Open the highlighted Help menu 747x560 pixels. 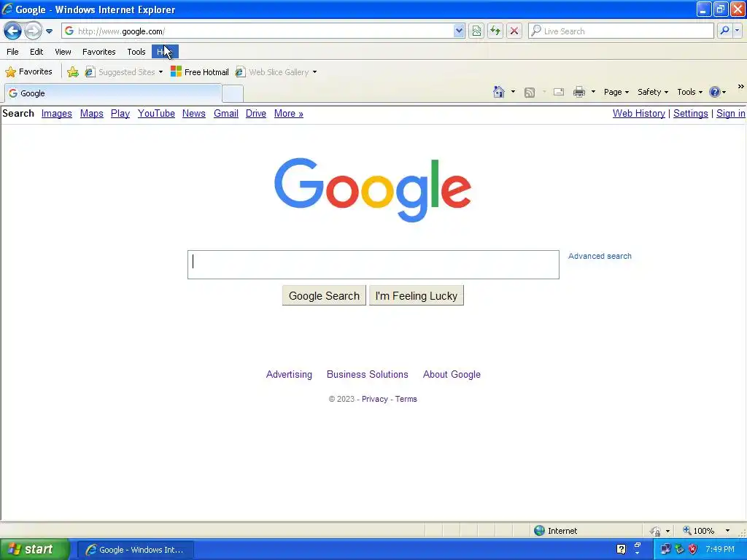[165, 52]
